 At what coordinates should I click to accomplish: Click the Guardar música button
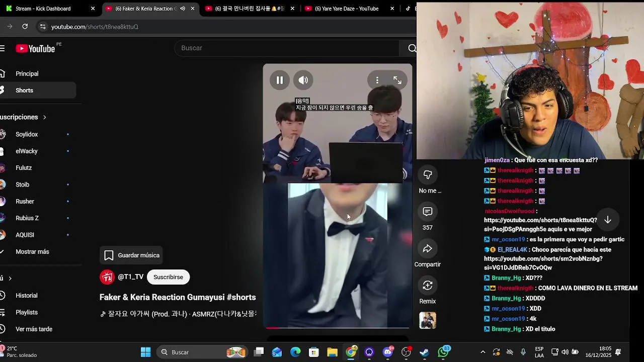tap(132, 255)
